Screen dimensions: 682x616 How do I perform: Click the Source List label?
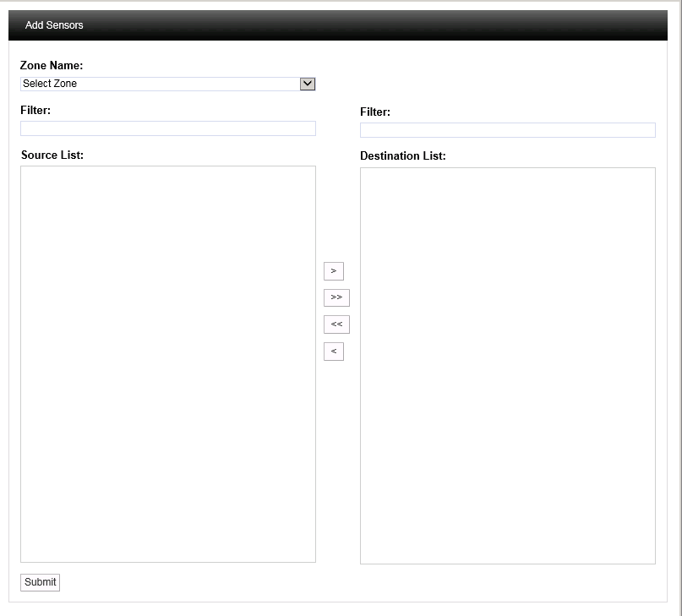click(x=52, y=155)
